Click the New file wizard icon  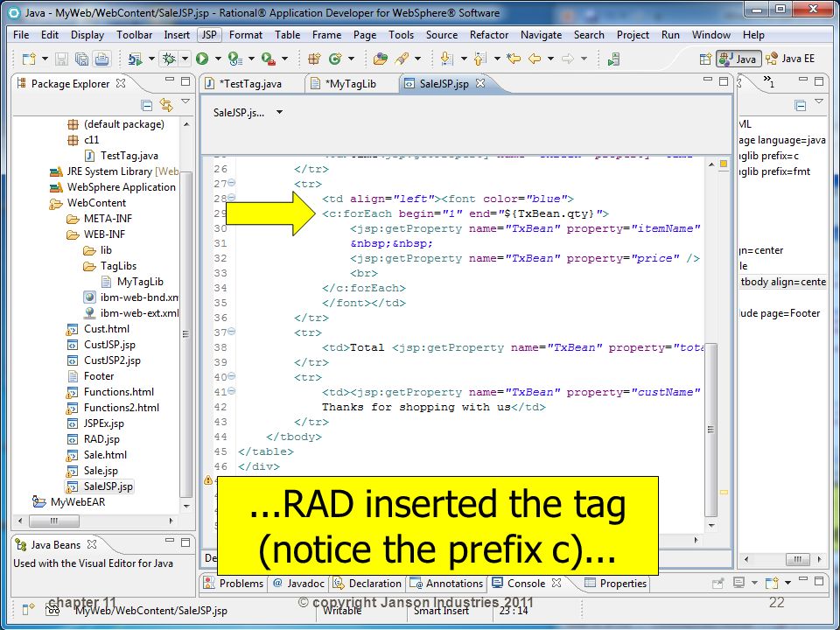point(28,59)
